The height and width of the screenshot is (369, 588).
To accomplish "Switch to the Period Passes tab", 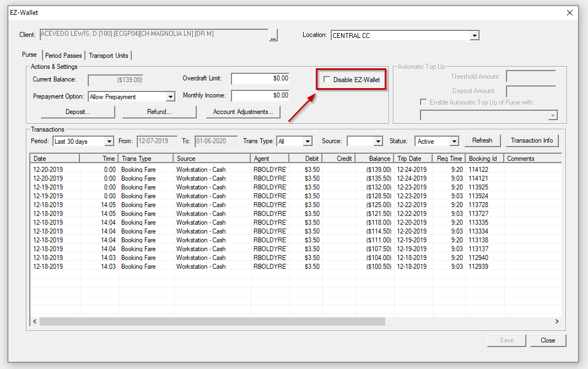I will (x=63, y=55).
